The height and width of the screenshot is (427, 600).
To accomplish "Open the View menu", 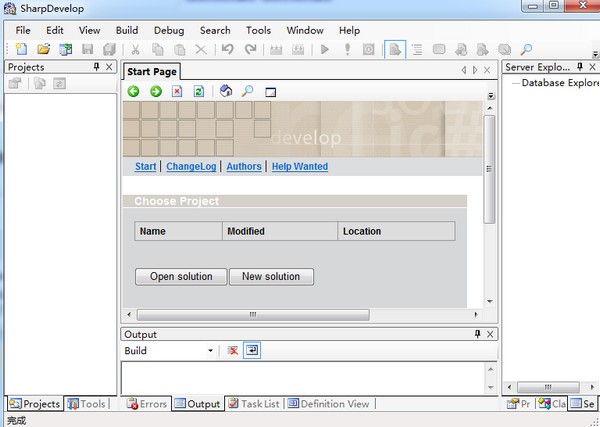I will pos(90,30).
